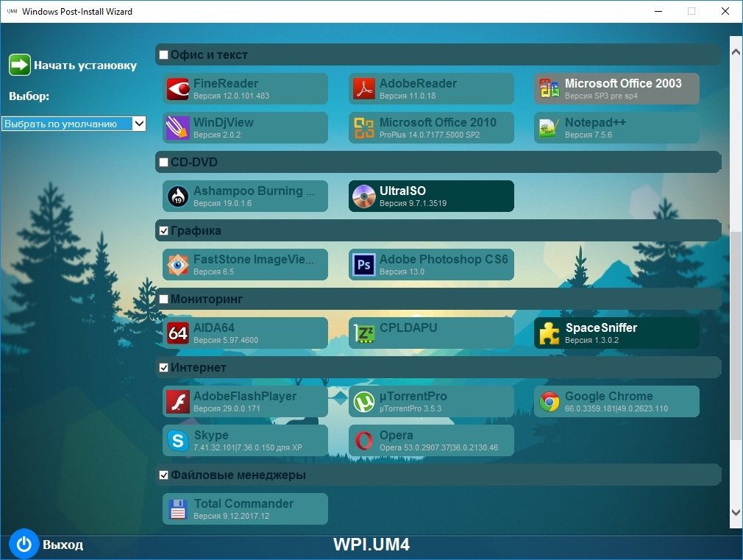Select the FineReader 12.0.101.483 entry
This screenshot has width=743, height=560.
tap(245, 88)
